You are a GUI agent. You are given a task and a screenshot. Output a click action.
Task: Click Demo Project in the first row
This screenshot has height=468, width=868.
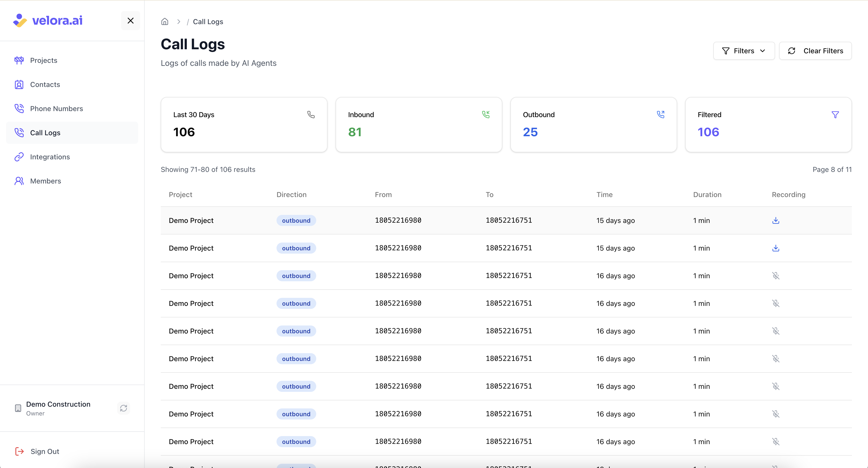191,220
